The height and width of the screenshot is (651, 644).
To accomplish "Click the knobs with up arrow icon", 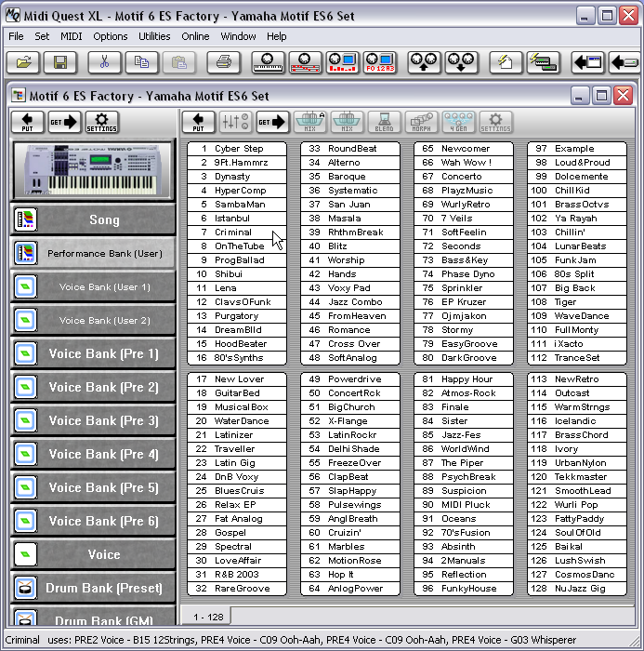I will pos(424,62).
